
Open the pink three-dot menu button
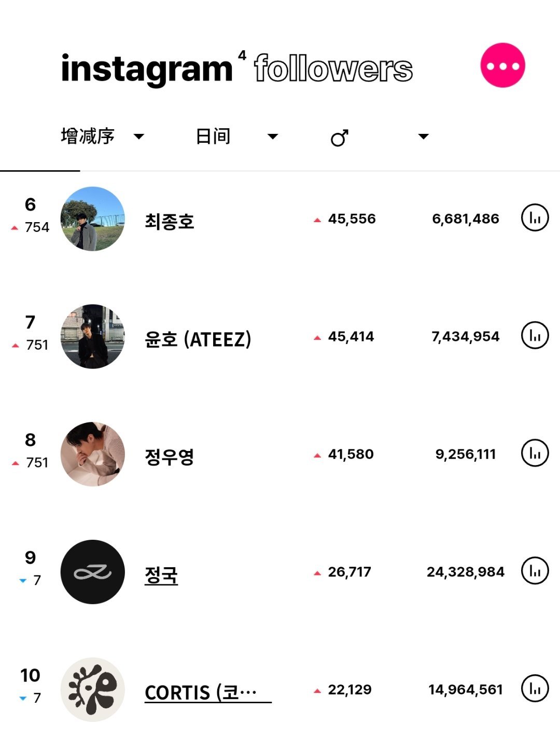click(x=502, y=65)
